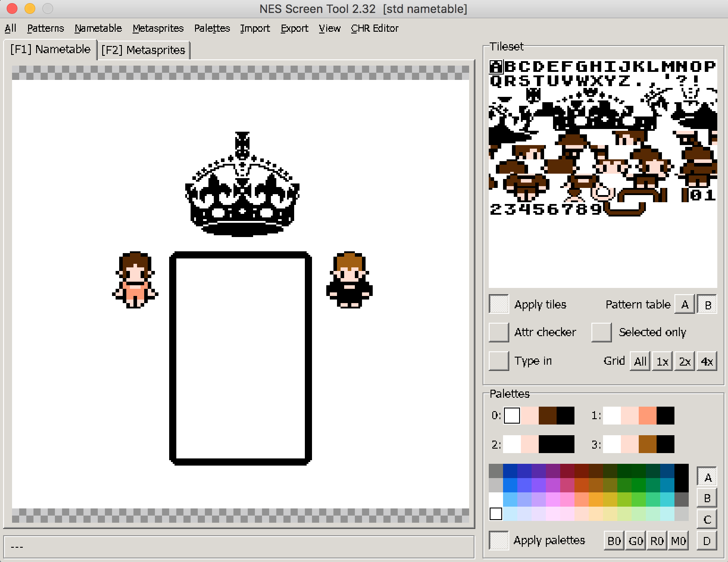Enable the All grid option

640,361
